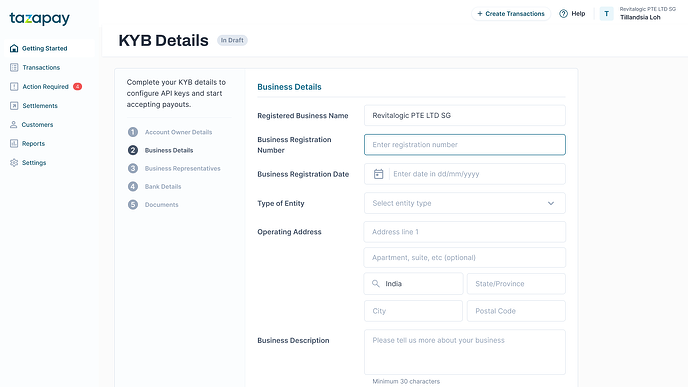Click the T account avatar

point(606,14)
